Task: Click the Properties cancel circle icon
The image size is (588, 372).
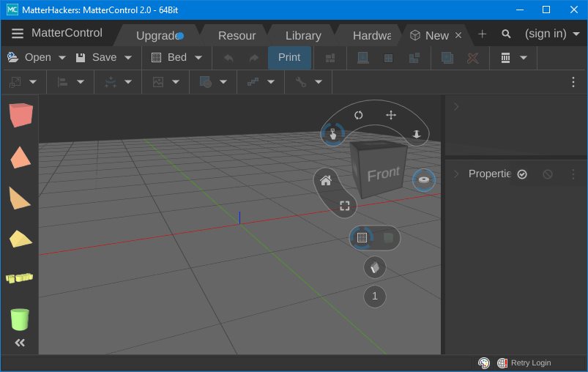Action: pyautogui.click(x=548, y=174)
